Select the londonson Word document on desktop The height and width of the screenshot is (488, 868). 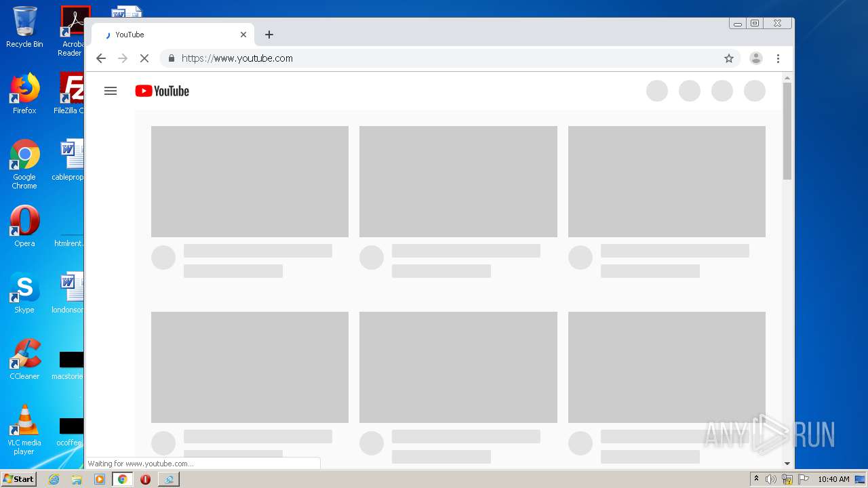tap(68, 293)
